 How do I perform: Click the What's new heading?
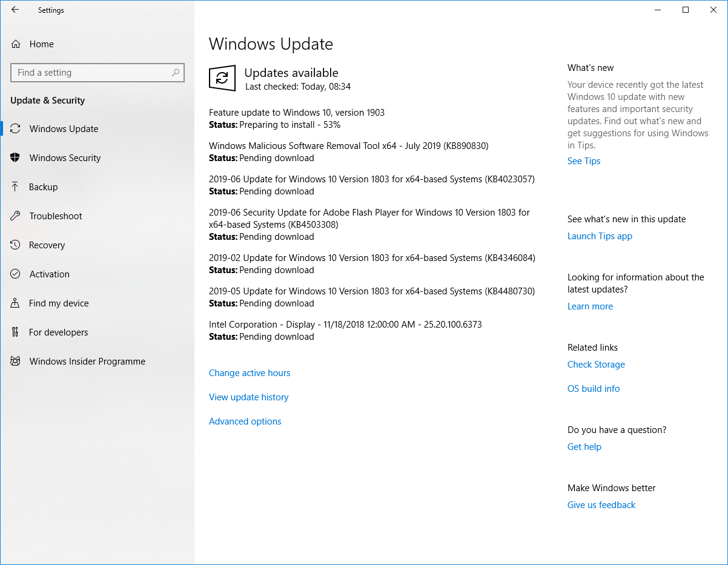tap(591, 68)
